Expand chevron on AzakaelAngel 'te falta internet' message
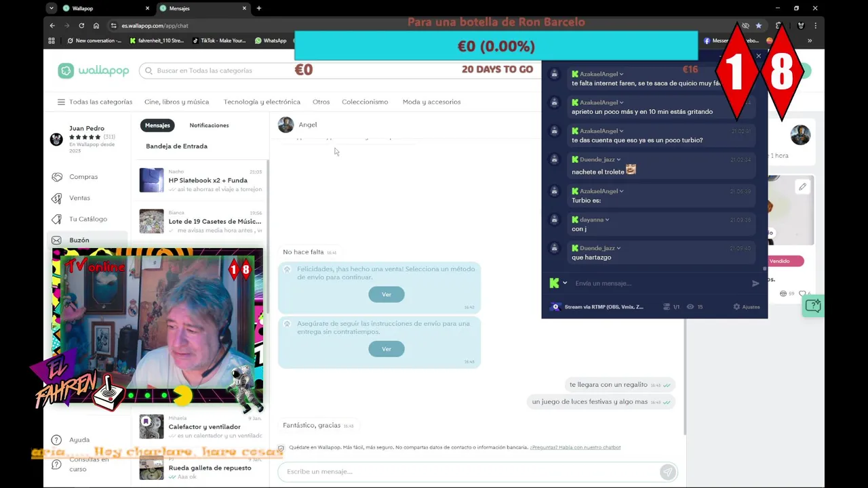The width and height of the screenshot is (868, 488). pos(621,74)
